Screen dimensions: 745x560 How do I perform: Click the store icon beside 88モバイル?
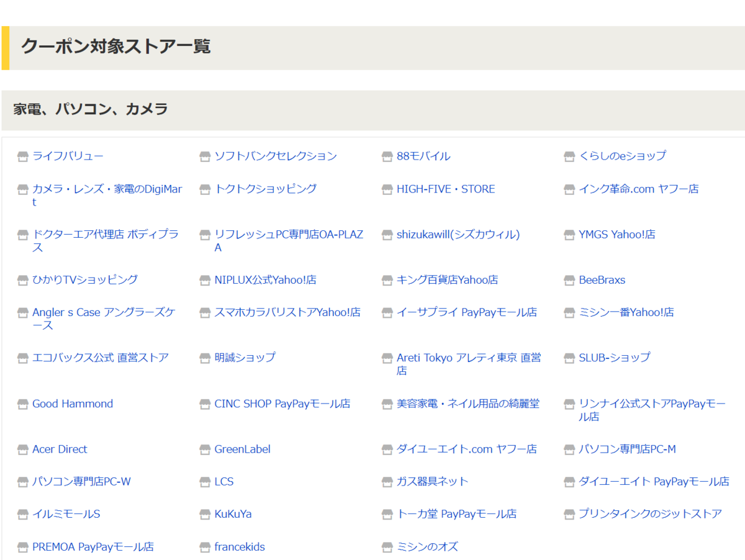[x=387, y=156]
